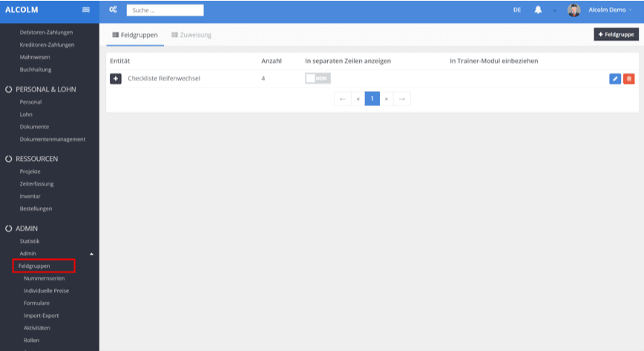Open the settings gears icon

(x=113, y=10)
